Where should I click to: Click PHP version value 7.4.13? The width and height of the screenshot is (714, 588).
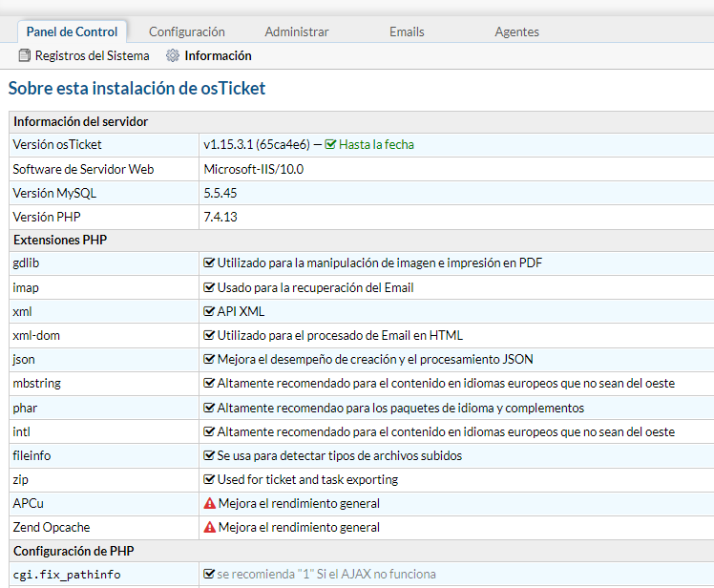(220, 217)
